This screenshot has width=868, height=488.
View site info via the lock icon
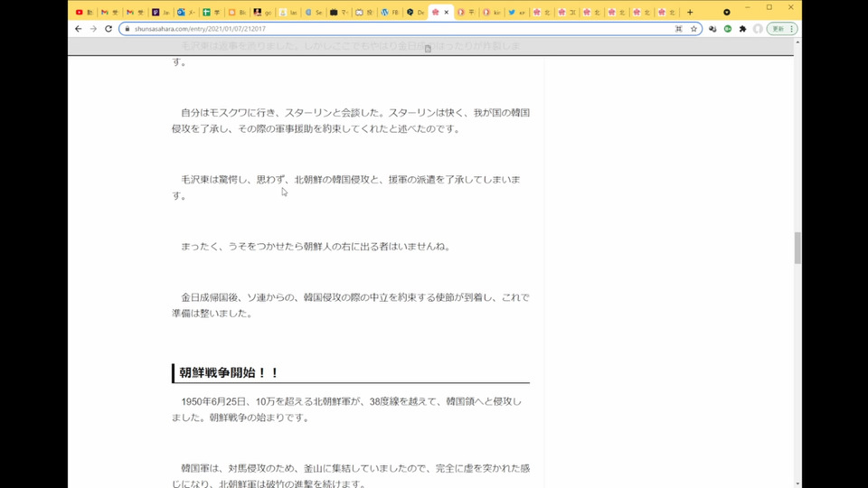[127, 29]
